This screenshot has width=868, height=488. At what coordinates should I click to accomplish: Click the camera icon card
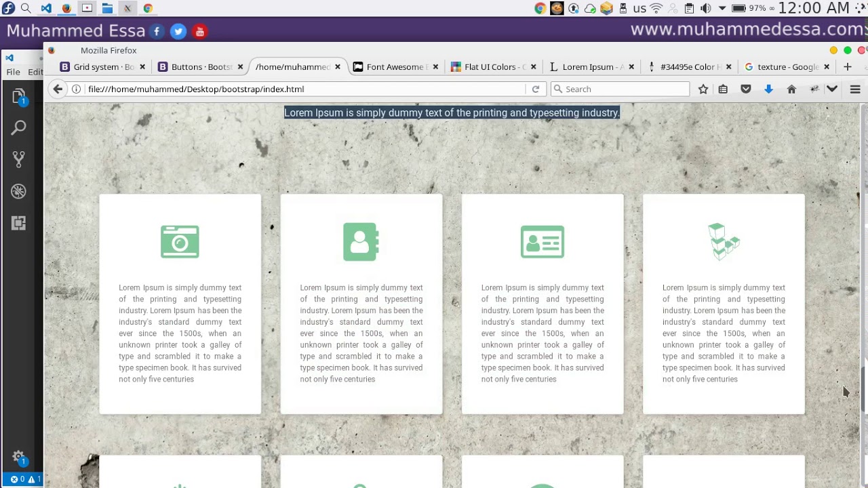(x=180, y=242)
